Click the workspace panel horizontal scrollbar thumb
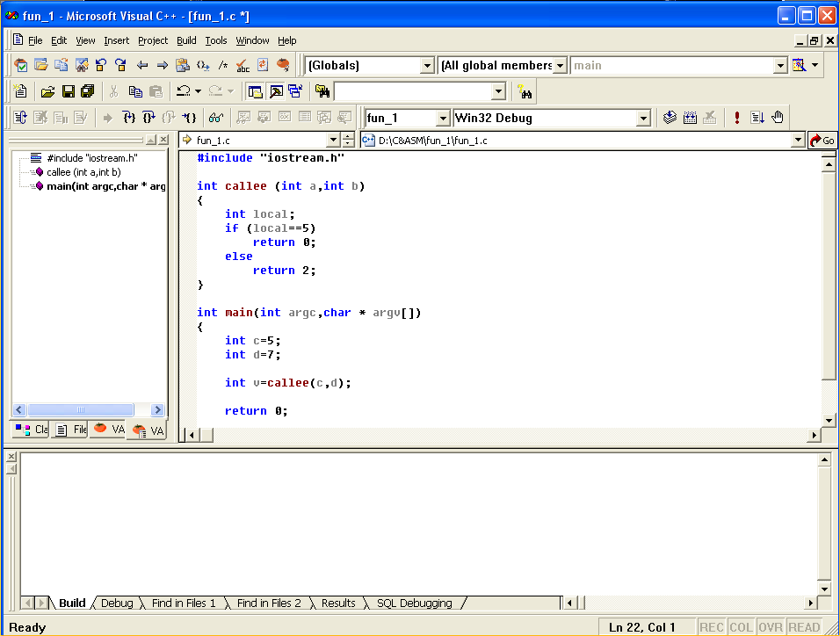Screen dimensions: 840x636 coord(81,409)
